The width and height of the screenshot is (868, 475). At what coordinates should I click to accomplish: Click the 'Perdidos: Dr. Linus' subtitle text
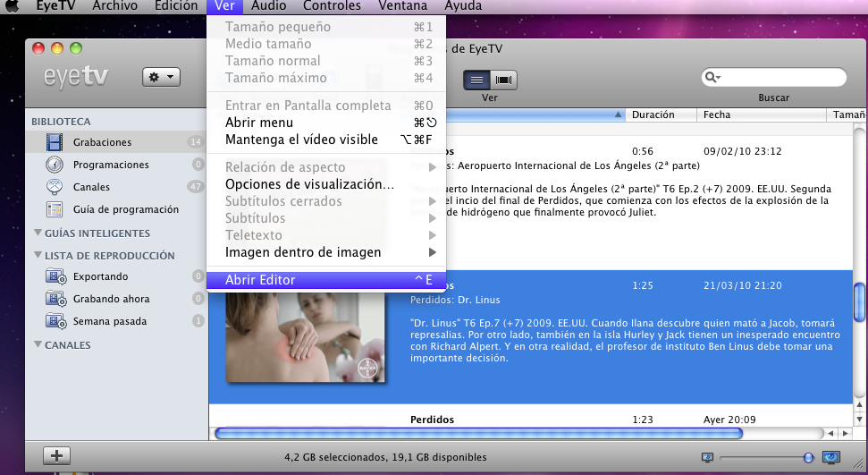[x=455, y=300]
